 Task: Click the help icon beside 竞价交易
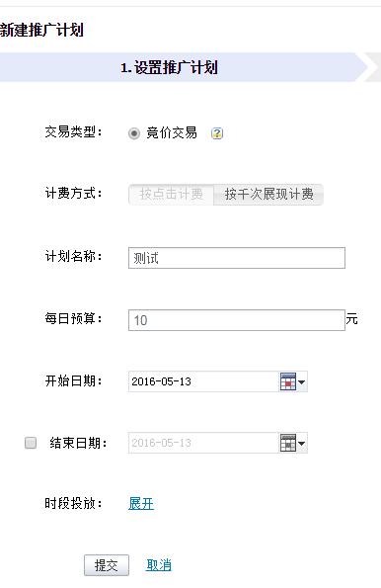pyautogui.click(x=217, y=133)
